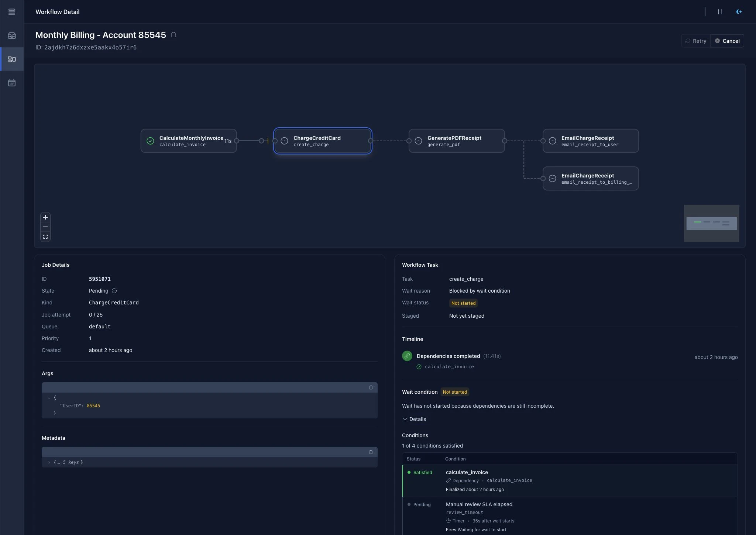Click the 11s duration on CalculateMonthlyInvoice
This screenshot has height=535, width=756.
click(228, 141)
